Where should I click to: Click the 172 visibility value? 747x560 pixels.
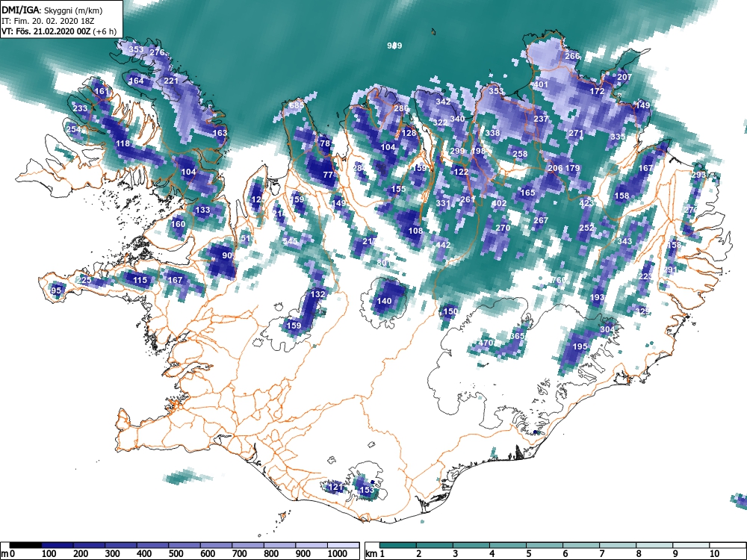(597, 91)
